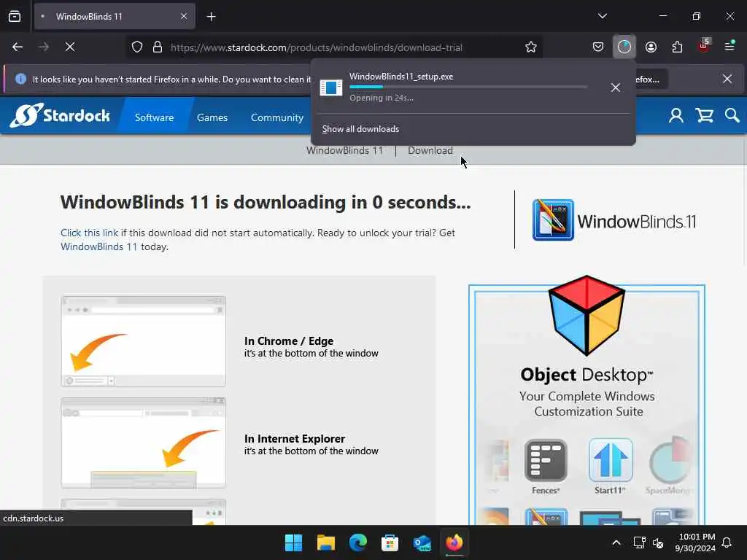Go to Stardock home logo

point(60,115)
